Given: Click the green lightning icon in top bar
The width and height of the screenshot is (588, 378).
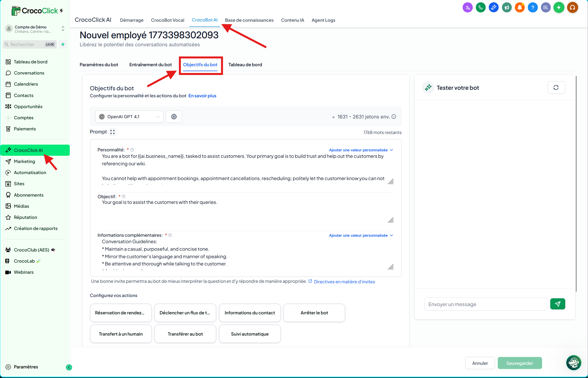Looking at the screenshot, I should pyautogui.click(x=559, y=8).
